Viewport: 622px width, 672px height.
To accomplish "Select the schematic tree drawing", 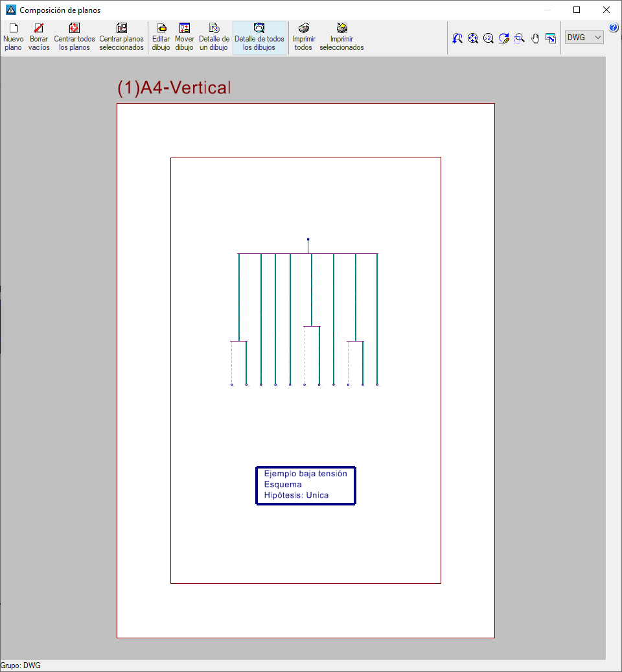I will click(305, 312).
